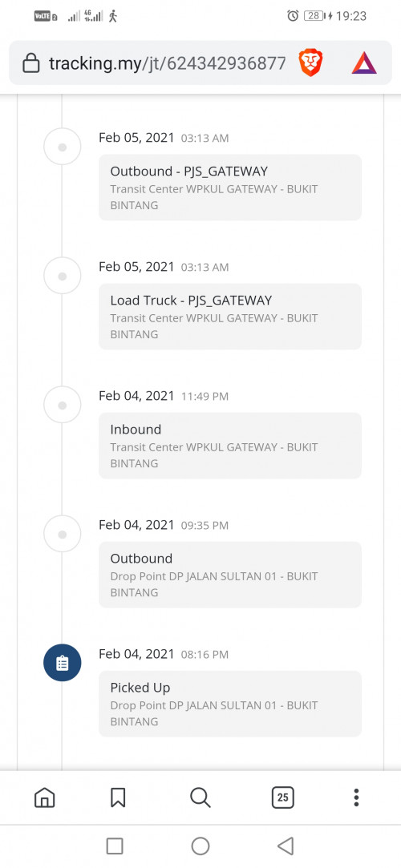This screenshot has height=868, width=401.
Task: Tap the Android home circle button
Action: (200, 846)
